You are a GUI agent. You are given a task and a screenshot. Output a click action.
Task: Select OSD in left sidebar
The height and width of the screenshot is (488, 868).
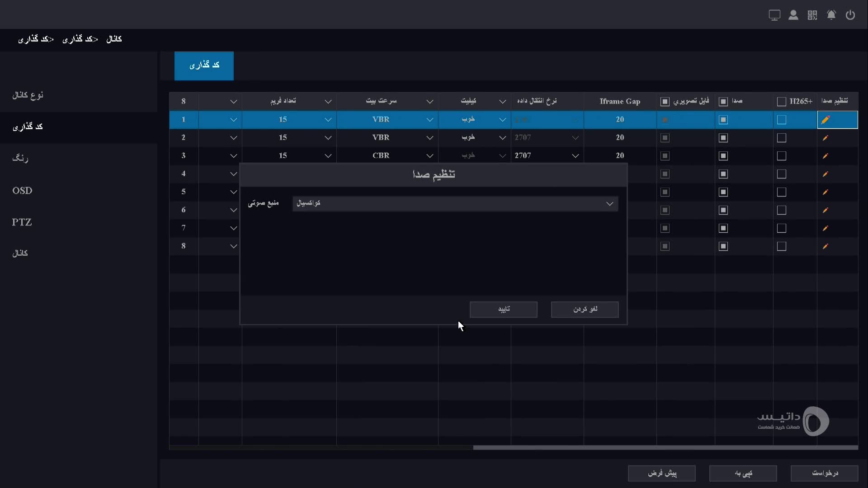pos(22,191)
